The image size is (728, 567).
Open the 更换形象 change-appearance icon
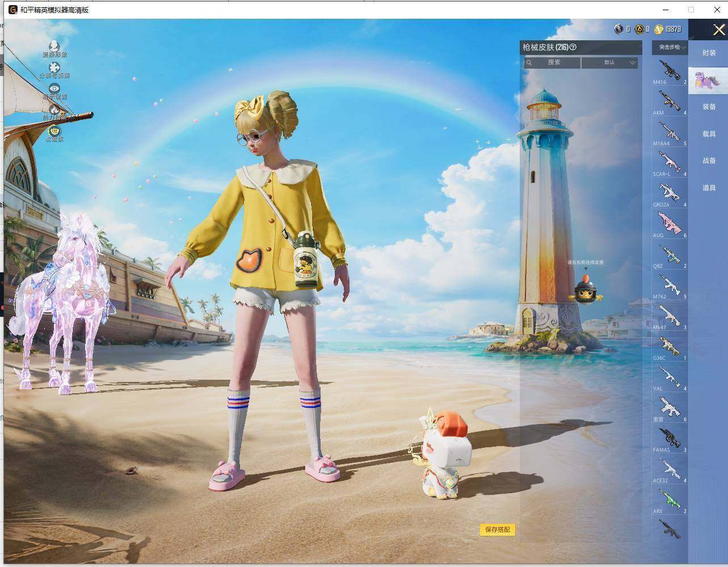click(x=54, y=45)
